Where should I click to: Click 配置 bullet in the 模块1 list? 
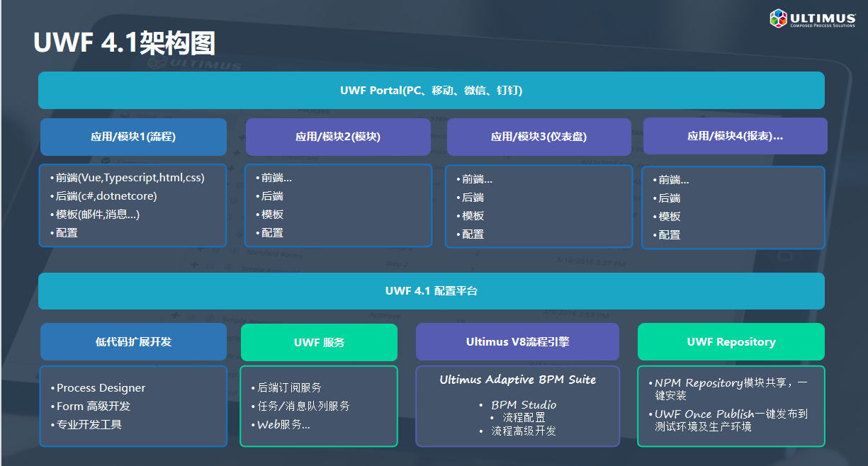pyautogui.click(x=64, y=232)
